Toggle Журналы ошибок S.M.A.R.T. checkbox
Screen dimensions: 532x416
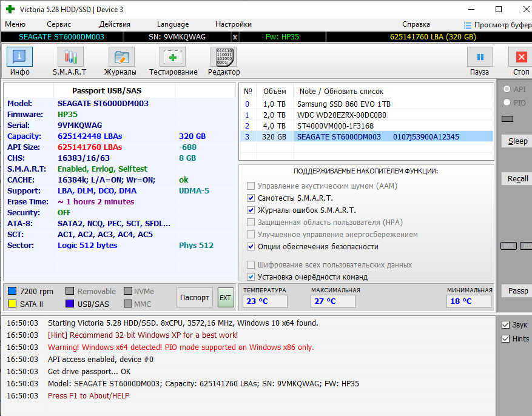[251, 210]
